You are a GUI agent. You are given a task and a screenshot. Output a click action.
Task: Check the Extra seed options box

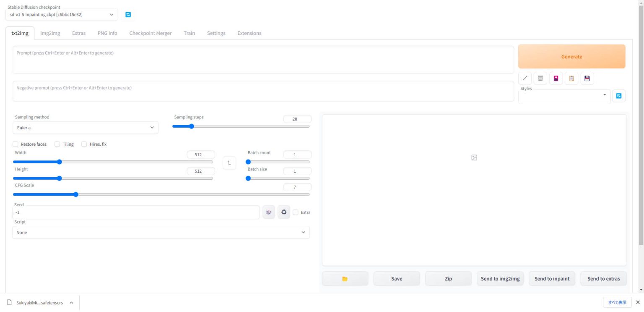coord(295,212)
